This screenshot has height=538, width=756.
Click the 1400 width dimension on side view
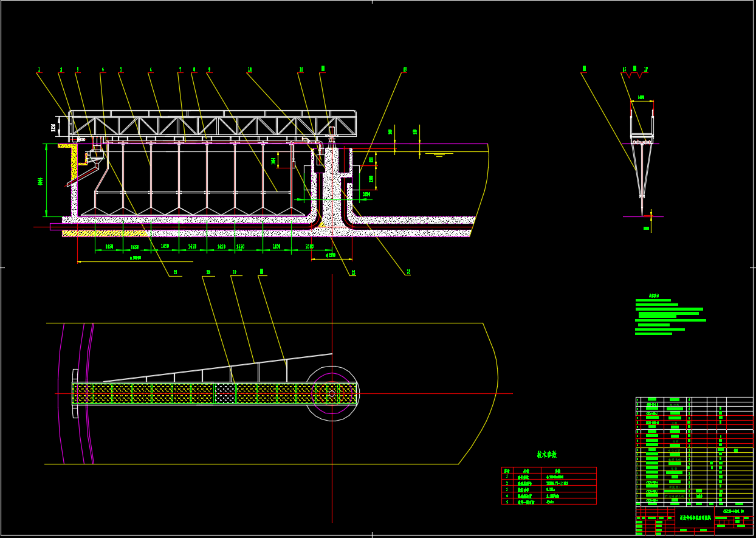tap(642, 97)
